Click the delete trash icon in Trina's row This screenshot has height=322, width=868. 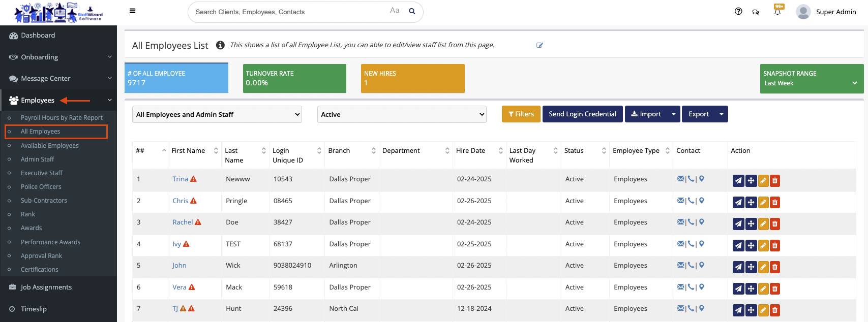(x=775, y=181)
